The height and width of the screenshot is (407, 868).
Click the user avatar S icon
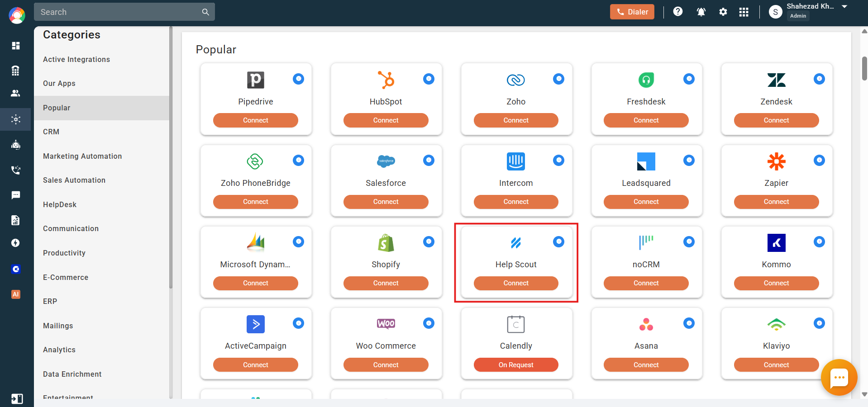775,12
